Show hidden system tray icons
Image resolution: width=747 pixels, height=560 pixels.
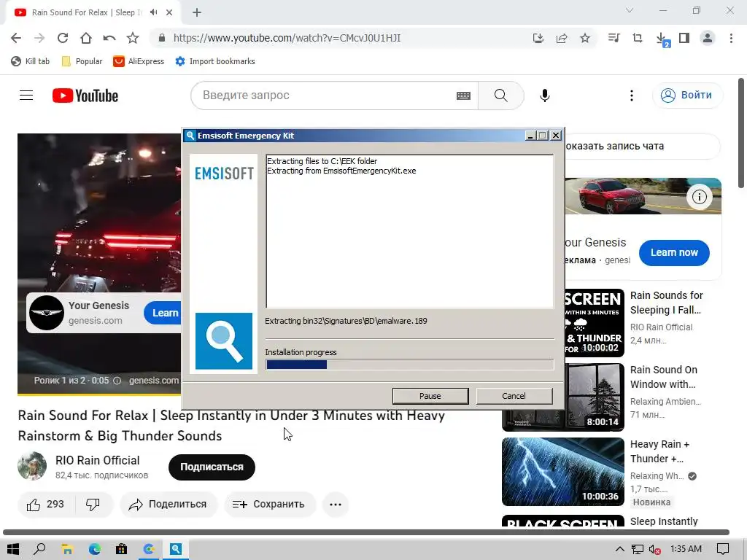pyautogui.click(x=619, y=549)
